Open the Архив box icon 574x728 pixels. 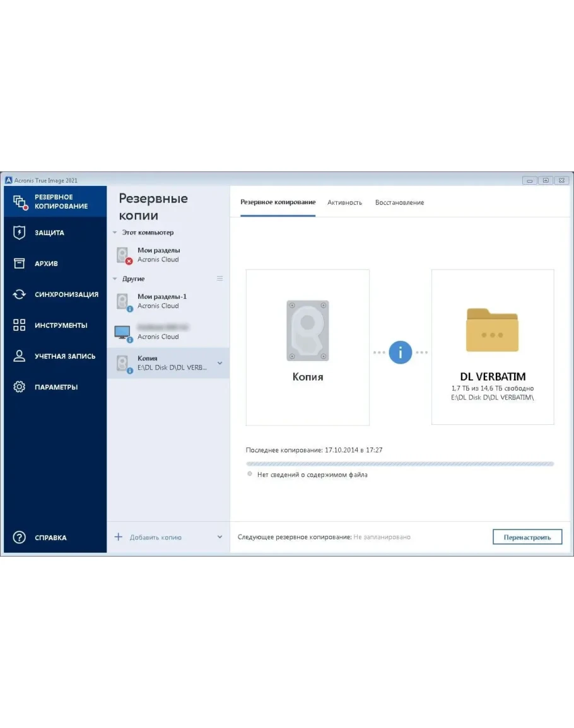point(20,263)
